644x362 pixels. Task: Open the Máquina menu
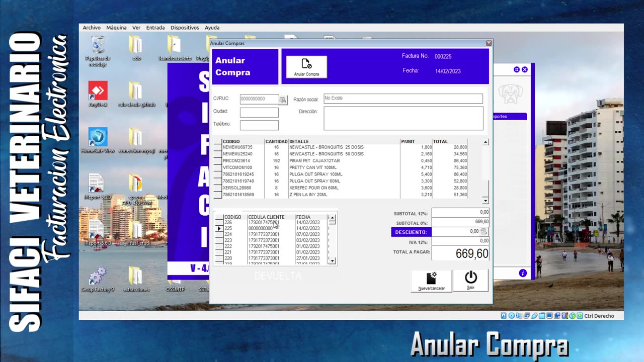(x=116, y=28)
